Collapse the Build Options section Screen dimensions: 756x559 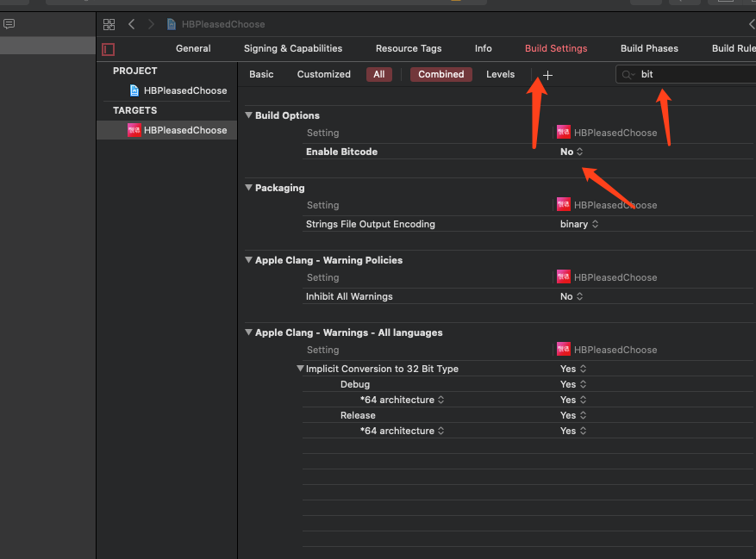[x=249, y=115]
